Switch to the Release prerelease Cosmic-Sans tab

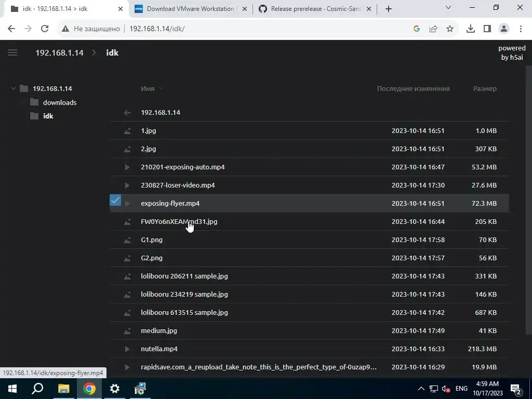click(315, 9)
